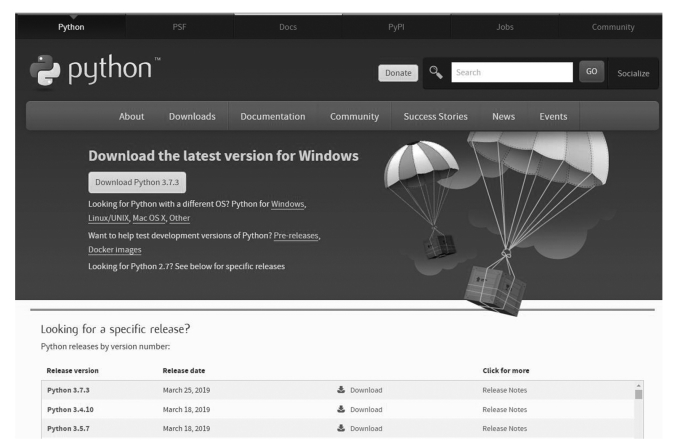The width and height of the screenshot is (683, 448).
Task: Open the About menu
Action: 132,116
